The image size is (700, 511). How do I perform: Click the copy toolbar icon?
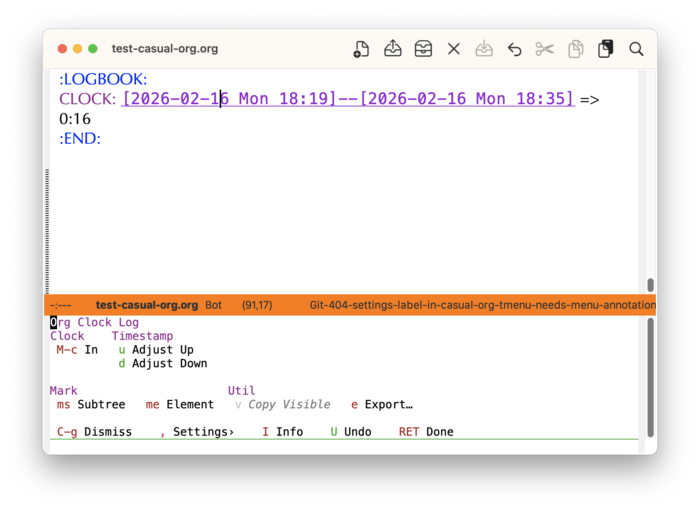[x=575, y=49]
